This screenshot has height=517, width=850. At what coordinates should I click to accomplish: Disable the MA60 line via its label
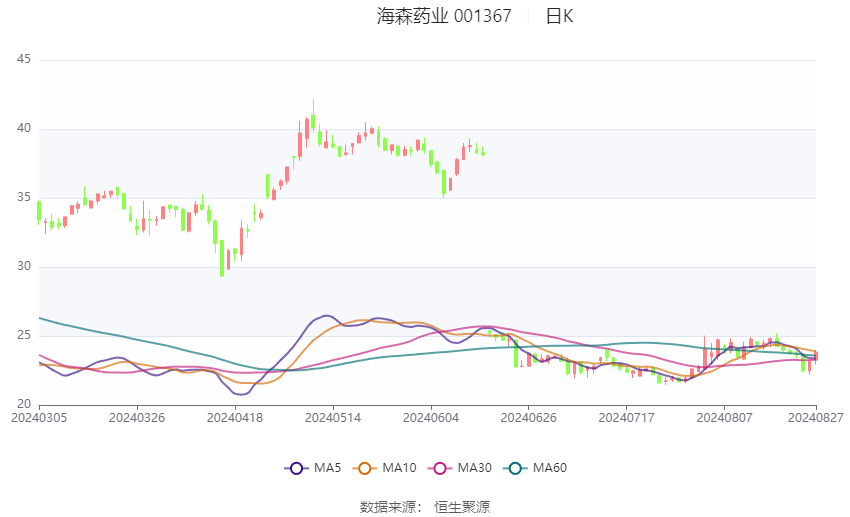point(549,467)
